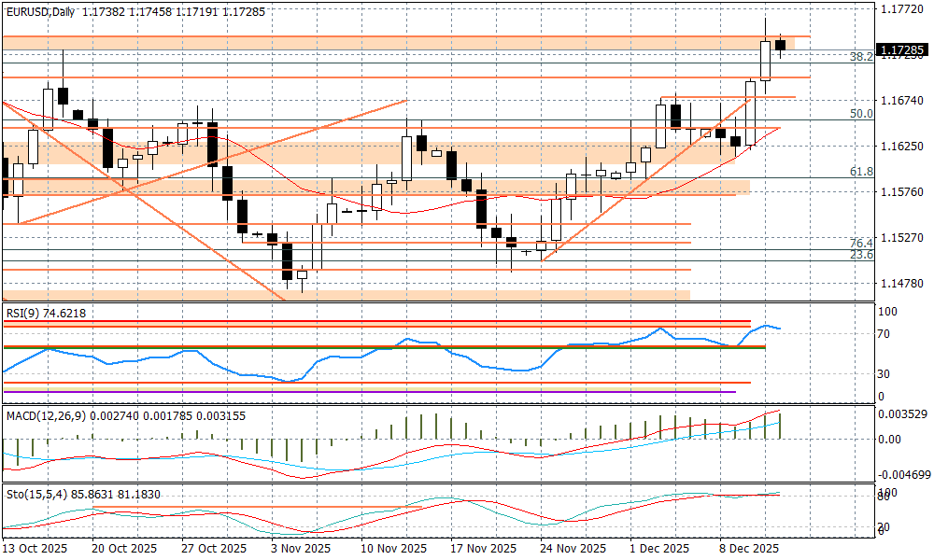Click the last MACD histogram bar

click(780, 425)
